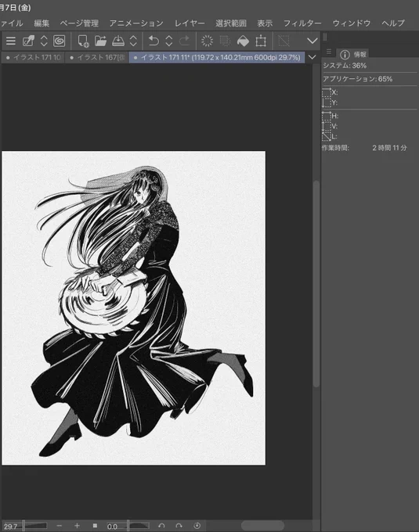
Task: Expand command bar overflow chevron
Action: 312,41
